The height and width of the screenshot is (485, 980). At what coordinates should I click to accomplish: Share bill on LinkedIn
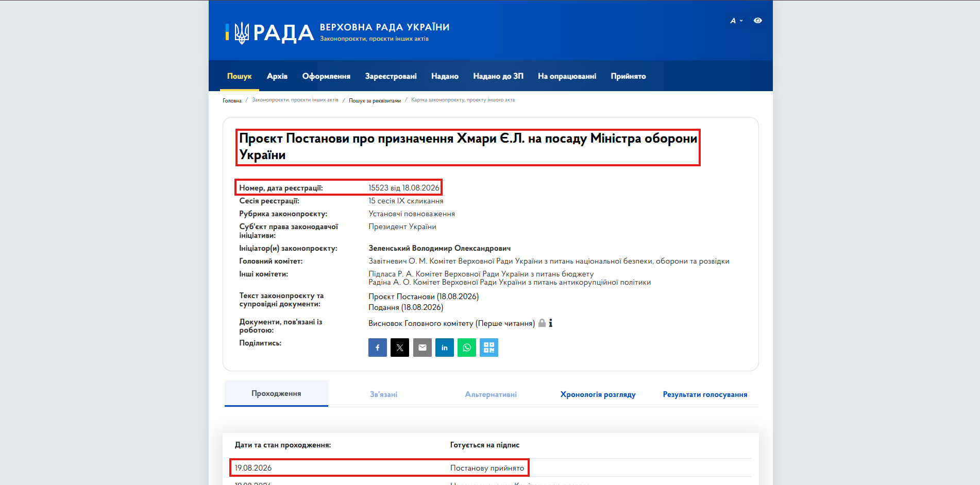445,348
